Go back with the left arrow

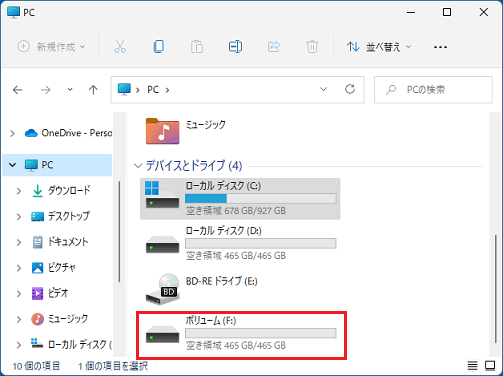click(17, 90)
